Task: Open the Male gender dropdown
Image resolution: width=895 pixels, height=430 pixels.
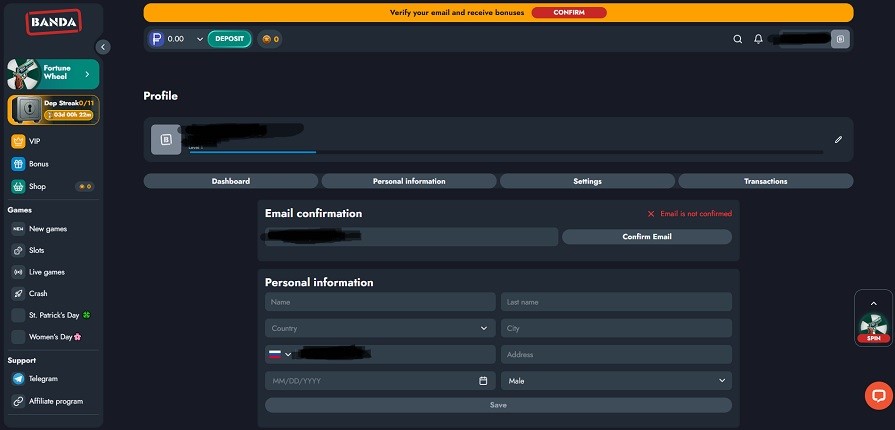Action: tap(616, 381)
